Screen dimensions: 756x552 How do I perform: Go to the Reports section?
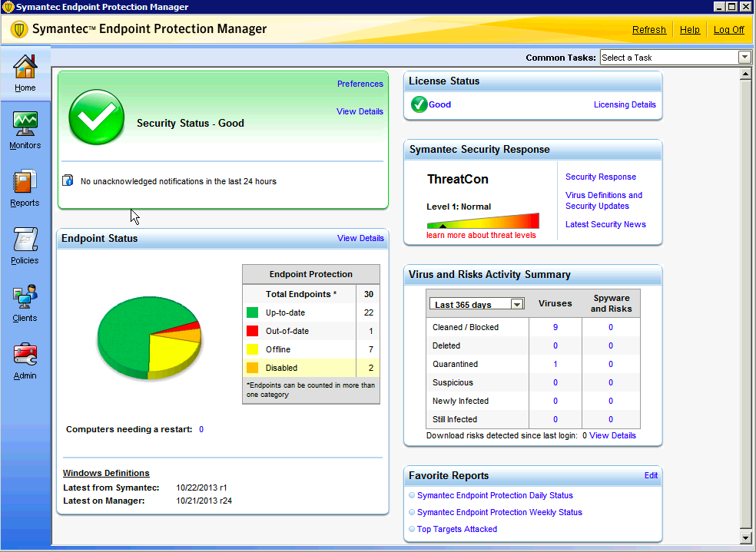point(25,188)
